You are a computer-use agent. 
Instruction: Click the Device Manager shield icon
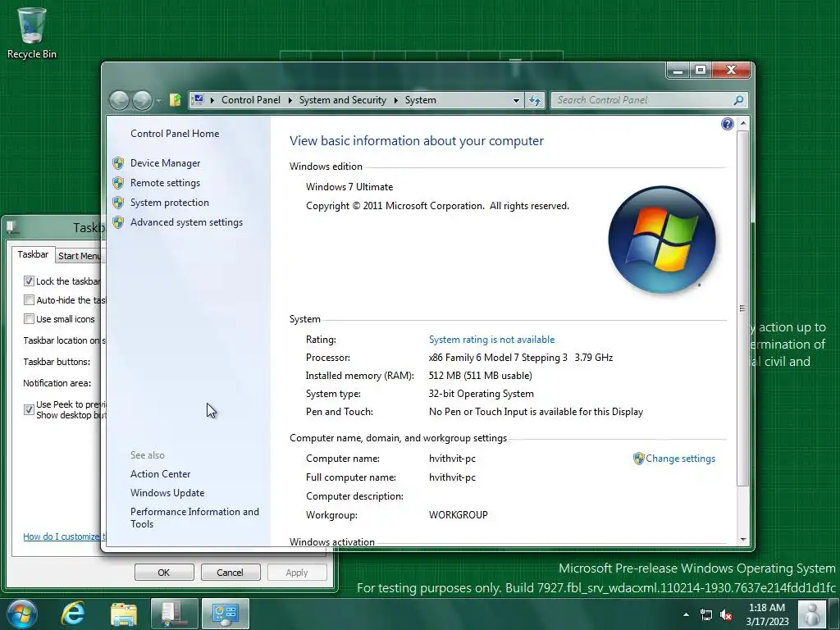(118, 163)
